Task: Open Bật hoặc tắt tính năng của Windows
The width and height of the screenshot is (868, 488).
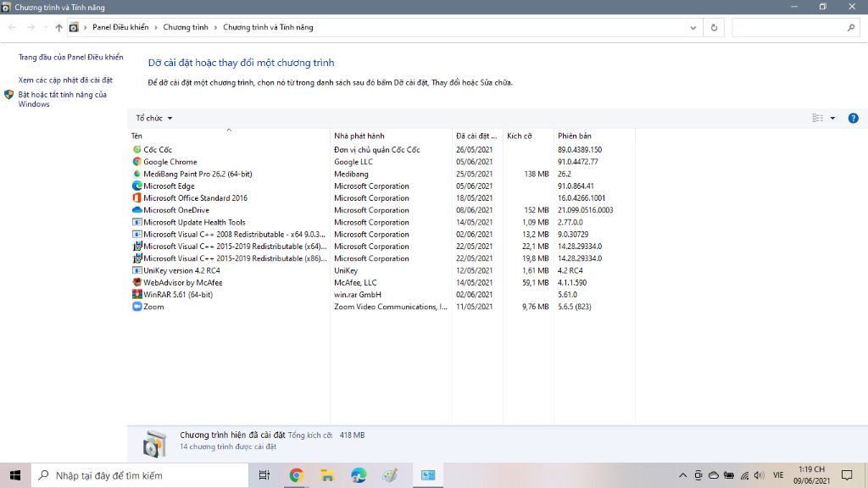Action: [x=62, y=99]
